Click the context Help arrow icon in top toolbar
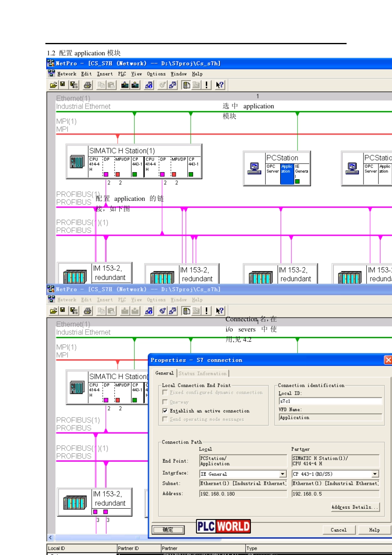Viewport: 392px width, 555px height. click(x=220, y=85)
